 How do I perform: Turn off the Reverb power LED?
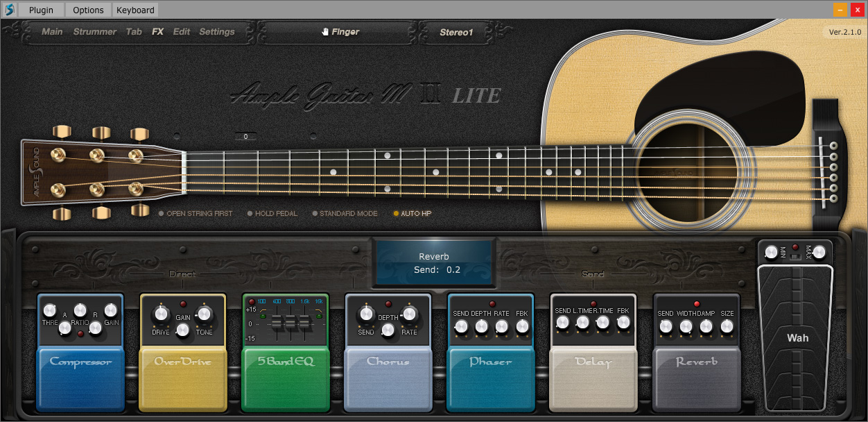click(696, 304)
